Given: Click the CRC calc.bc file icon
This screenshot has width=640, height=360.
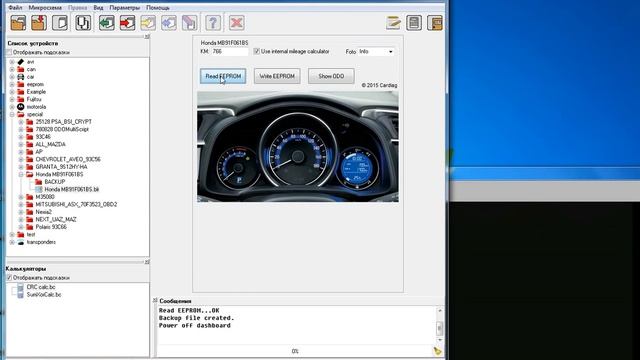Looking at the screenshot, I should [20, 287].
